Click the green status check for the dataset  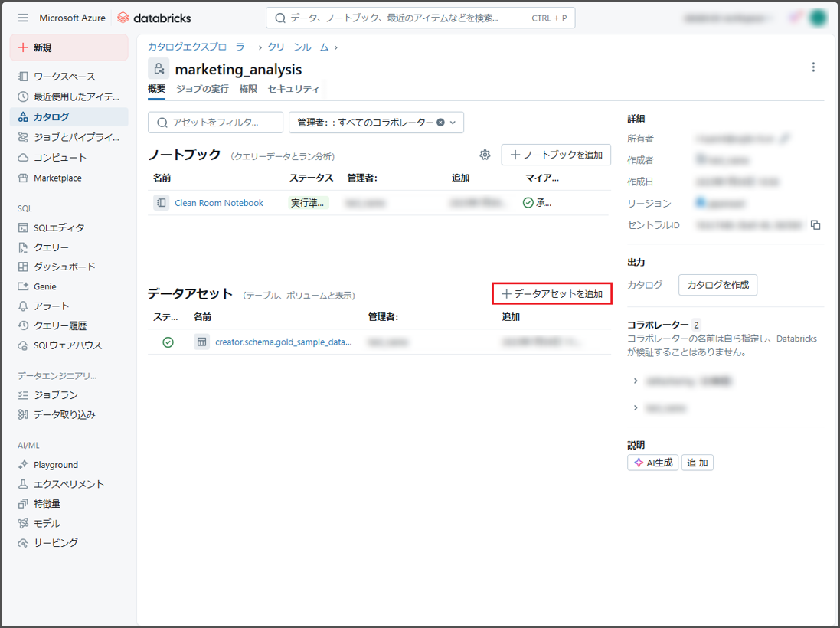coord(168,342)
